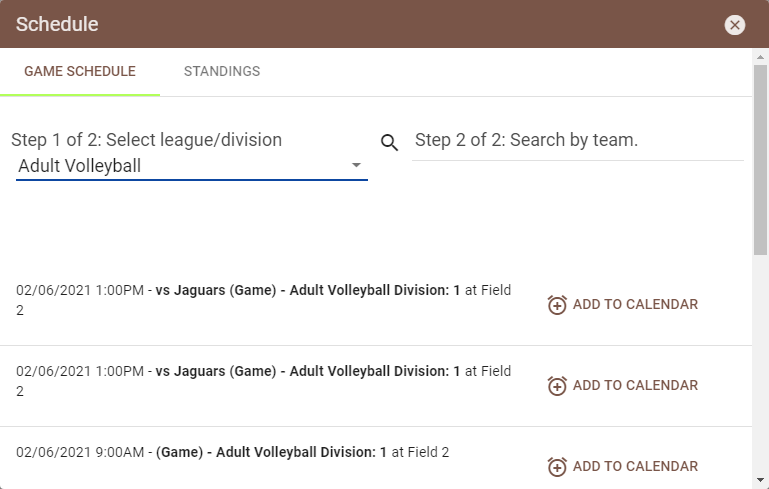769x489 pixels.
Task: Click alarm clock icon for second Jaguars game
Action: [557, 386]
